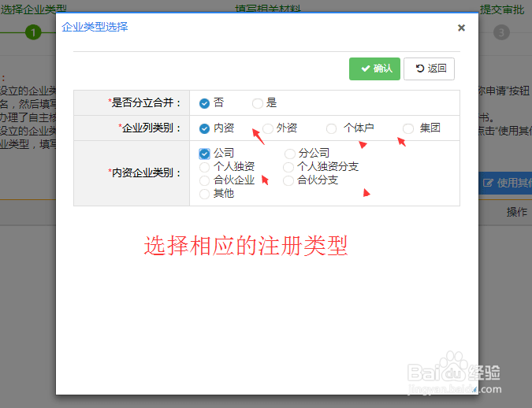Image resolution: width=532 pixels, height=408 pixels.
Task: Click 提交审批 step label in background
Action: coord(502,9)
